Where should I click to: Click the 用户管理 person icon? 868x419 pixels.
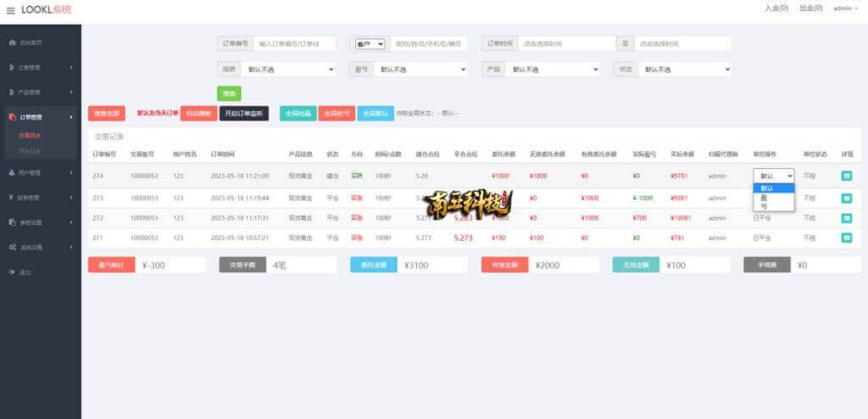pos(12,172)
